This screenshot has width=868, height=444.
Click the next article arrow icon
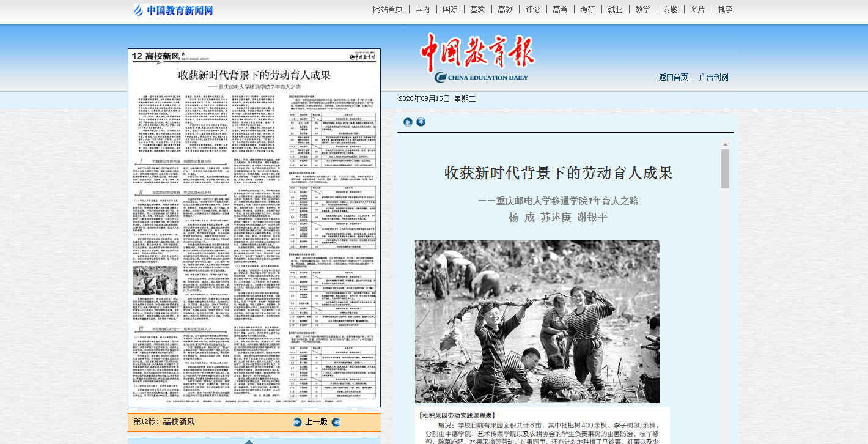coord(421,122)
